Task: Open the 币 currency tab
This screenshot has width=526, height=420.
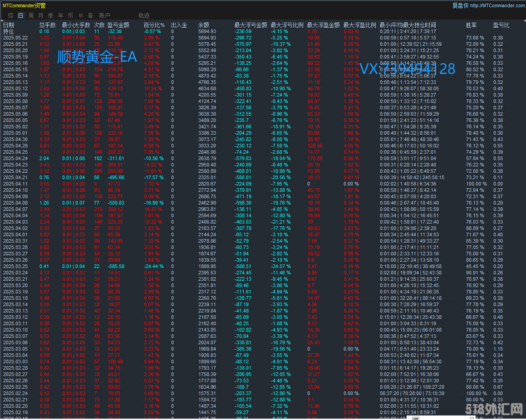Action: pyautogui.click(x=70, y=15)
